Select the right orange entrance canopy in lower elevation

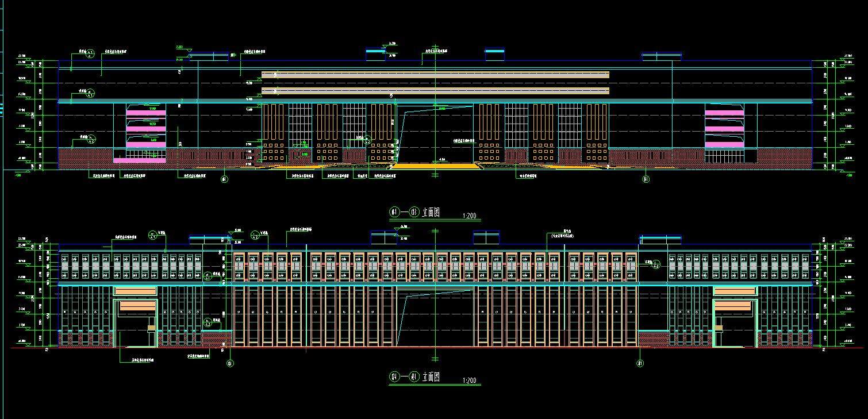734,306
